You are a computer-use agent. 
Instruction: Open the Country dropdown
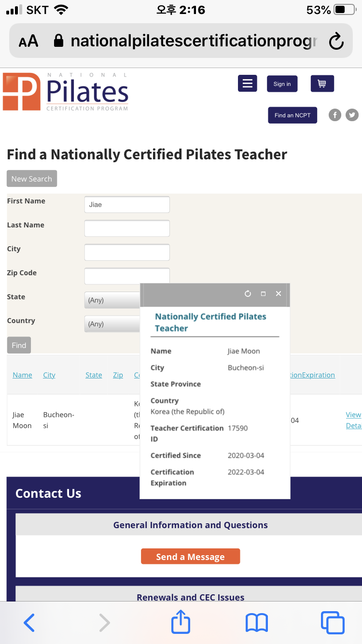pos(112,324)
